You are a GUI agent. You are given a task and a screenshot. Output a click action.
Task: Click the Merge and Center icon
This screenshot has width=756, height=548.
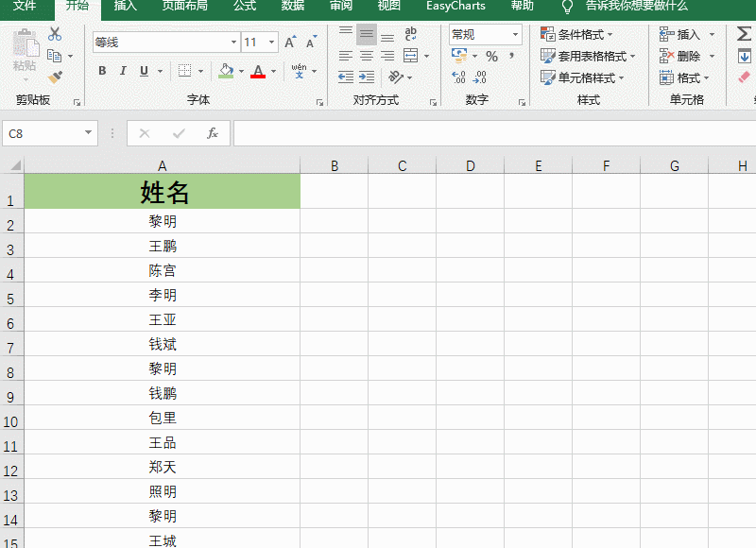pos(410,55)
